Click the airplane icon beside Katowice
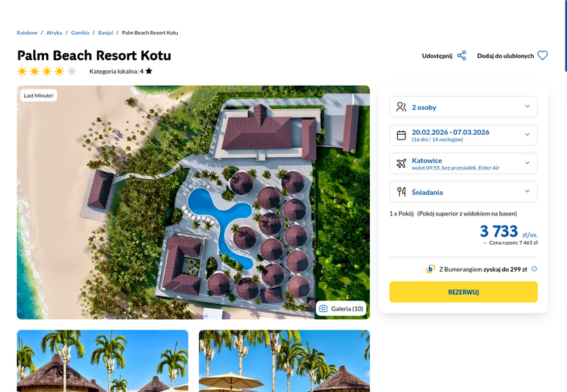 [x=401, y=164]
